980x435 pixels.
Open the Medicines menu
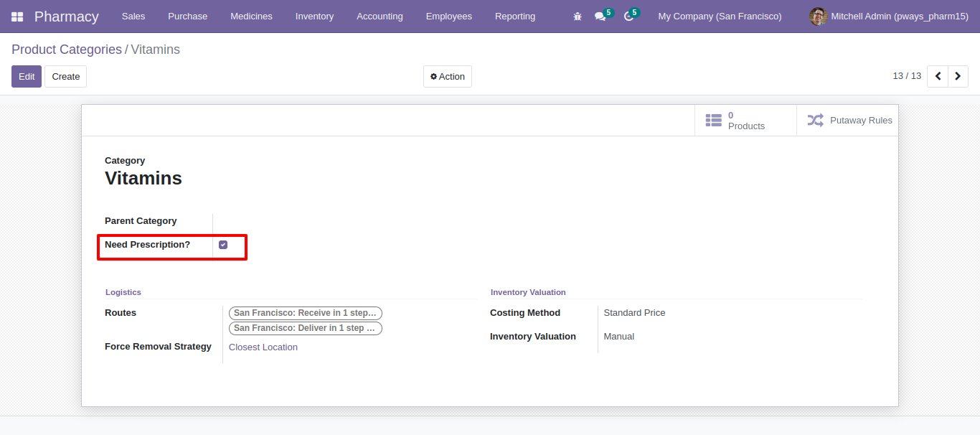click(251, 17)
